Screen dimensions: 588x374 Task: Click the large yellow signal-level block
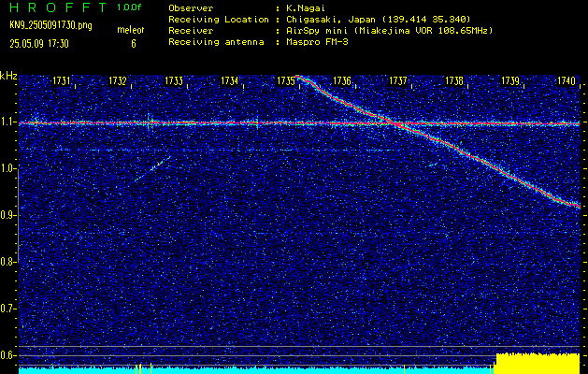538,363
